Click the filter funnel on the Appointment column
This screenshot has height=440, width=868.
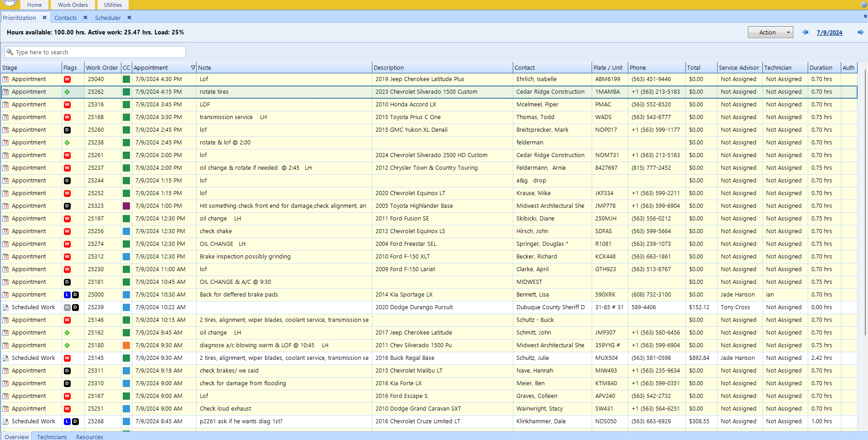[193, 67]
